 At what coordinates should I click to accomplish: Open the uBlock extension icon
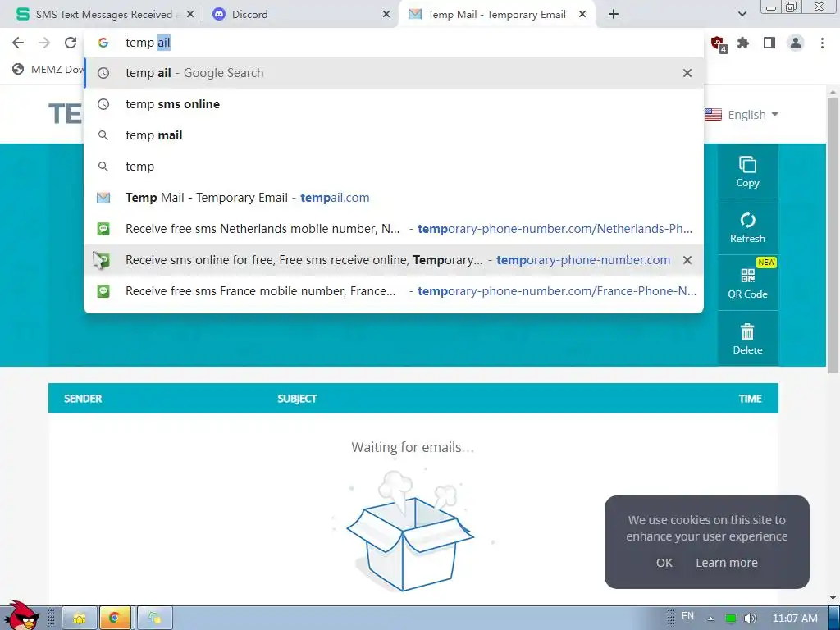[718, 43]
